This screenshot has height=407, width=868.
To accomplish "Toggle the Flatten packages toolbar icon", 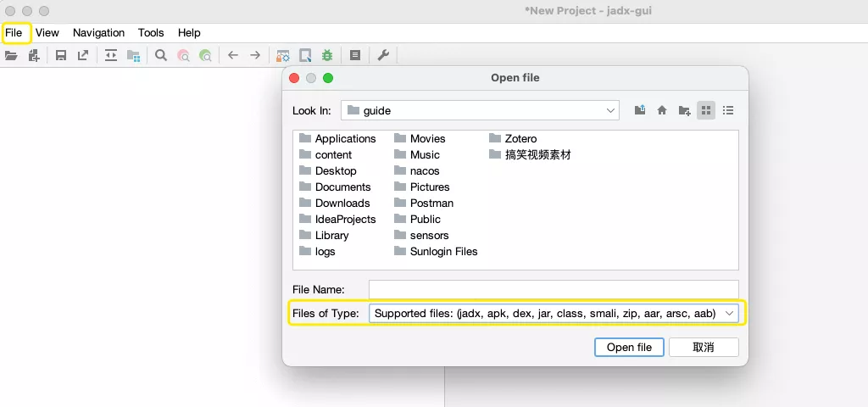I will point(133,55).
